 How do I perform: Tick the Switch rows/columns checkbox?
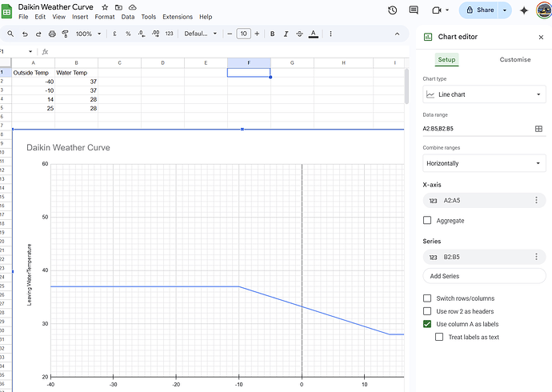coord(427,298)
